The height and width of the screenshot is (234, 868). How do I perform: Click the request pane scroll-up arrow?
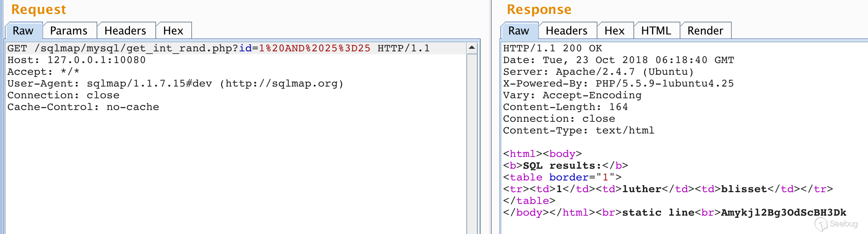[x=472, y=48]
